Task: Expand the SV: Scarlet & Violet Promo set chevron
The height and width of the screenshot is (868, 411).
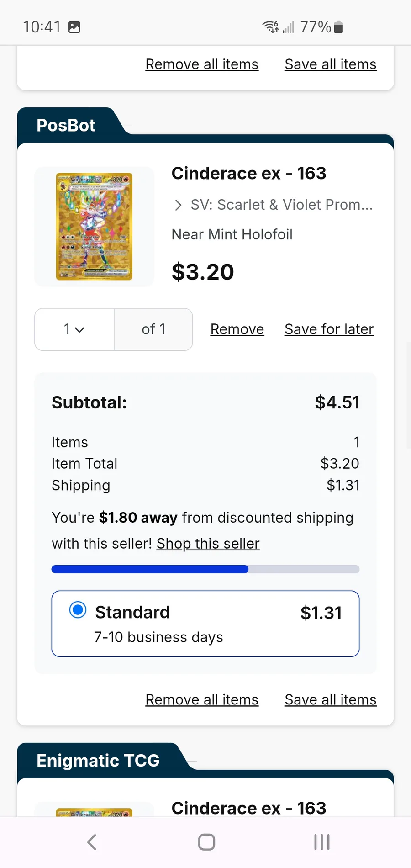Action: [x=178, y=205]
